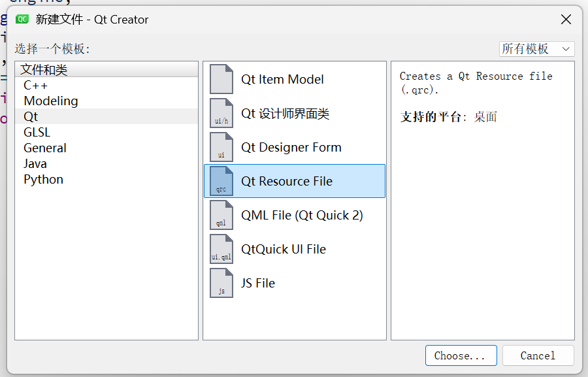Choose Qt Item Model template

[x=295, y=79]
